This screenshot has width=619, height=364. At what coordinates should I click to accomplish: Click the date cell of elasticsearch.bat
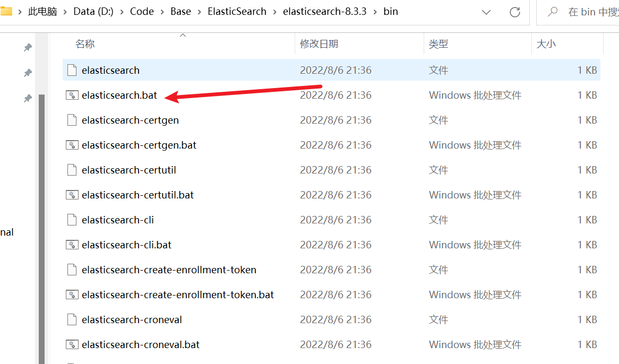click(336, 95)
